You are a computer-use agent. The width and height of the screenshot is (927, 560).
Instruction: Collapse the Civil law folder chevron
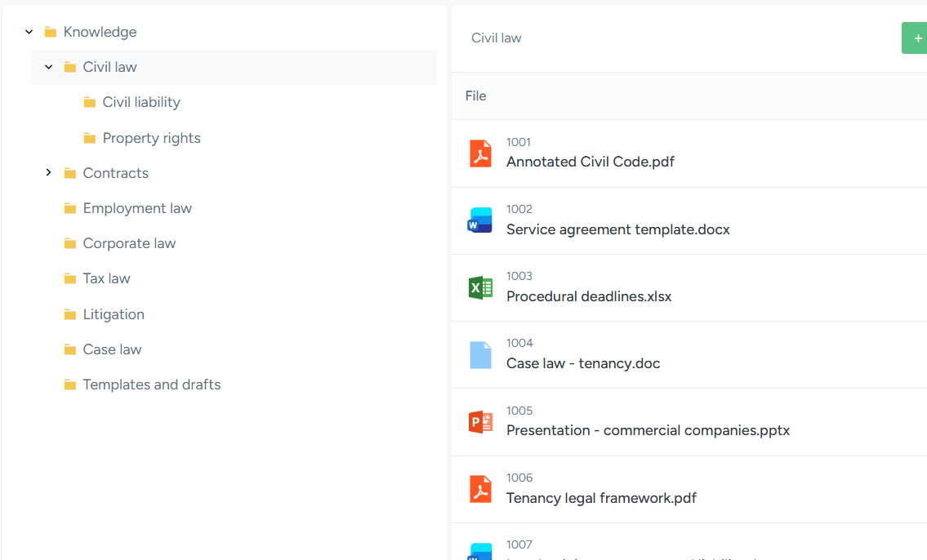(48, 67)
